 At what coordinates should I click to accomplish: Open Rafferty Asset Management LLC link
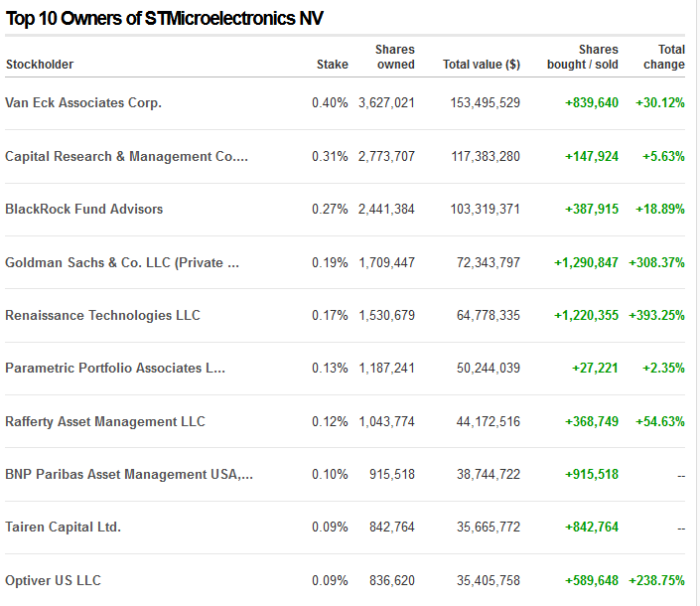(x=105, y=421)
